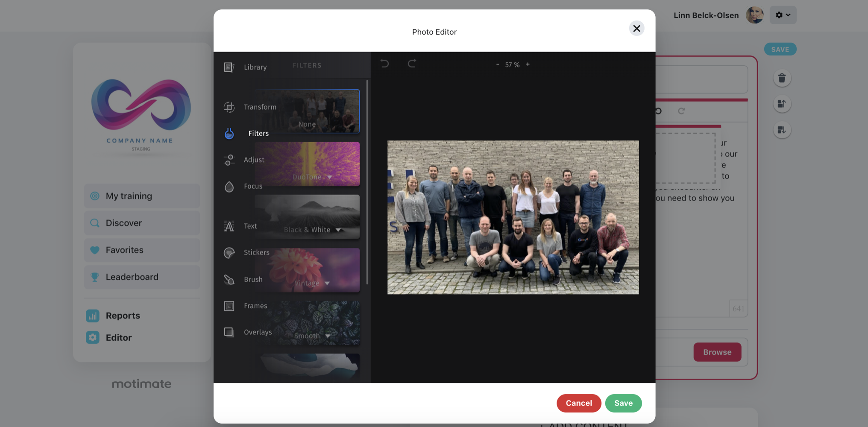This screenshot has height=427, width=868.
Task: Click the Discover magnifier icon
Action: tap(95, 223)
